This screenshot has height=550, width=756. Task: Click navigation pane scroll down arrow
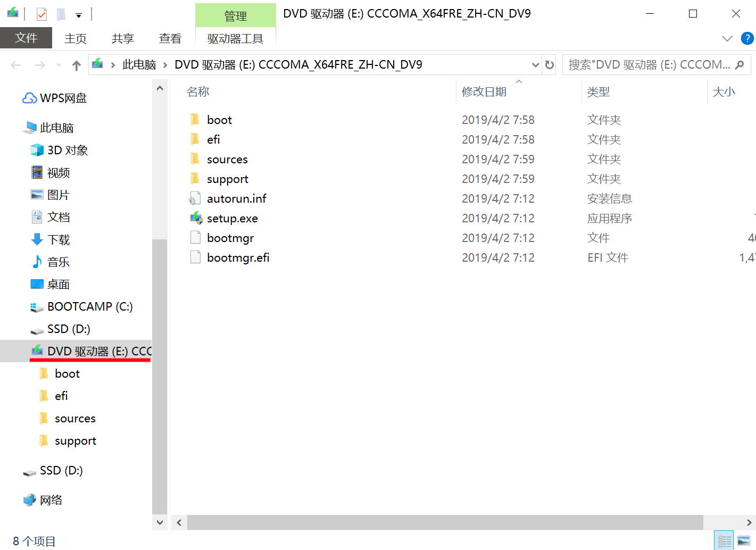coord(160,522)
